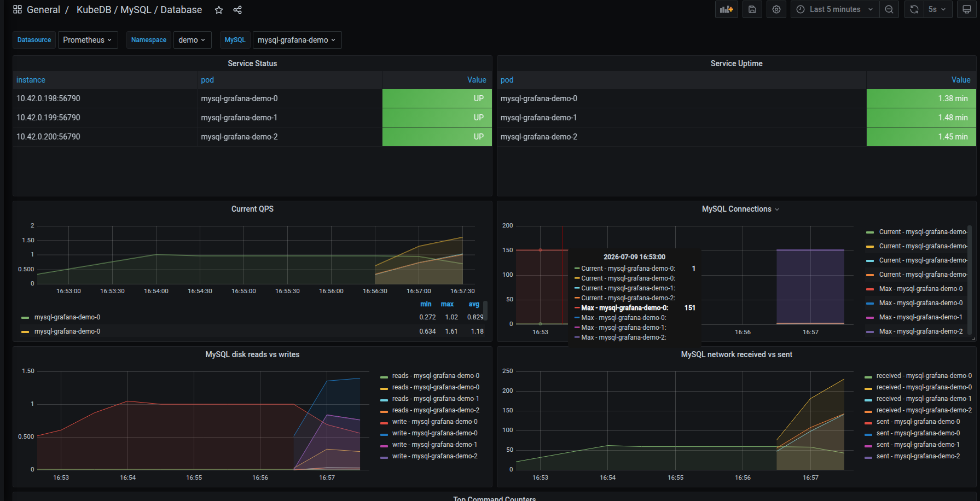Open the Last 5 minutes time picker
The image size is (980, 501).
[835, 9]
